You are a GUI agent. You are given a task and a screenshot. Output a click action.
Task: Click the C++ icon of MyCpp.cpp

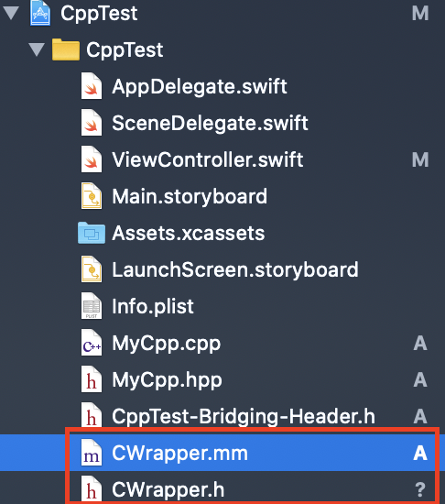(x=92, y=343)
